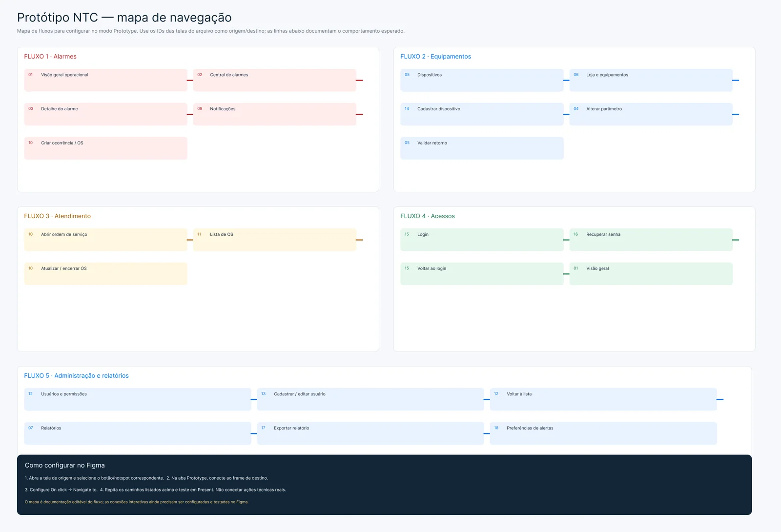The width and height of the screenshot is (781, 532).
Task: Open the Alterar parâmetro card
Action: pos(651,114)
